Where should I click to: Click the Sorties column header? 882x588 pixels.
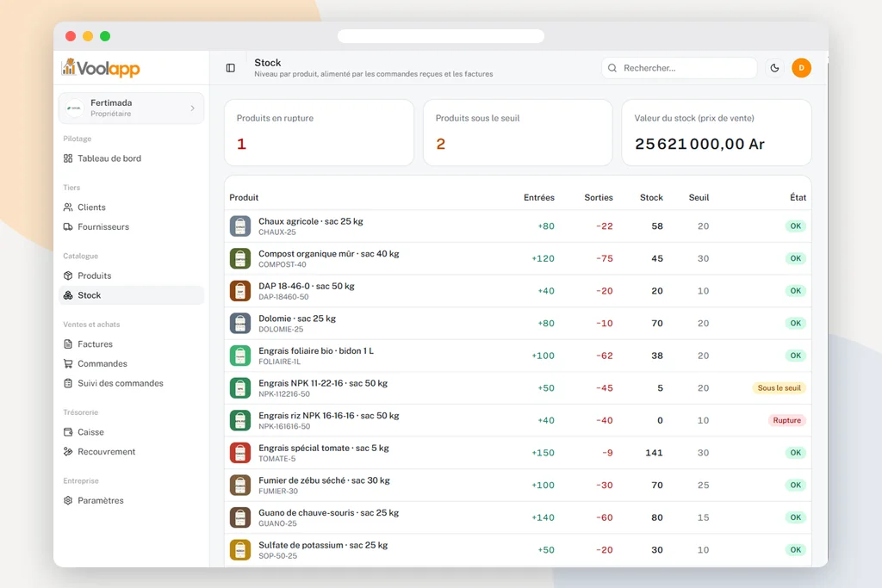tap(599, 198)
